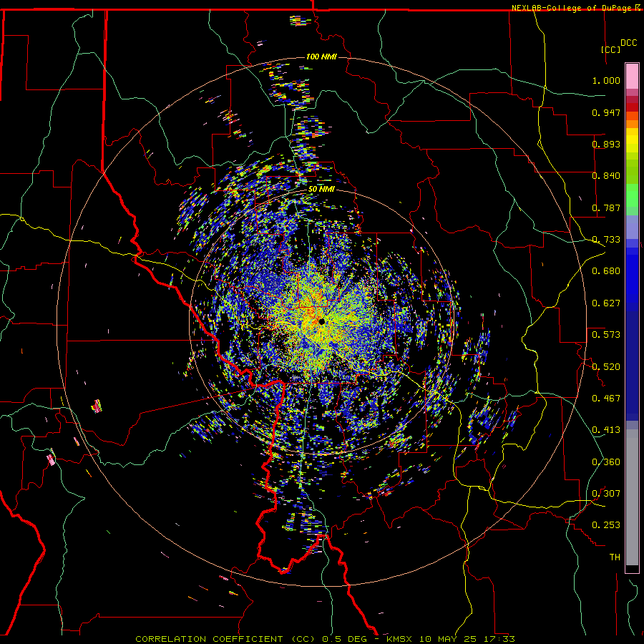Click the 0.360 legend value
The width and height of the screenshot is (644, 644).
coord(606,462)
